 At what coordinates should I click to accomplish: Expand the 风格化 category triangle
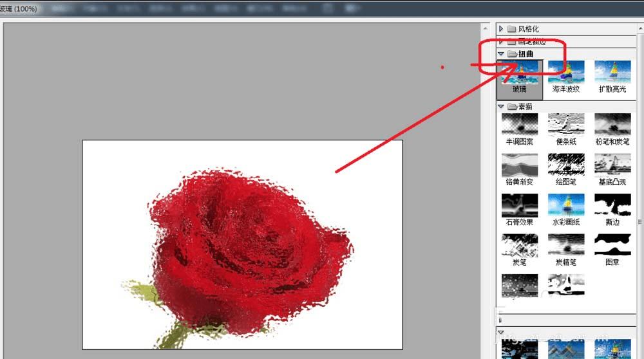tap(500, 29)
